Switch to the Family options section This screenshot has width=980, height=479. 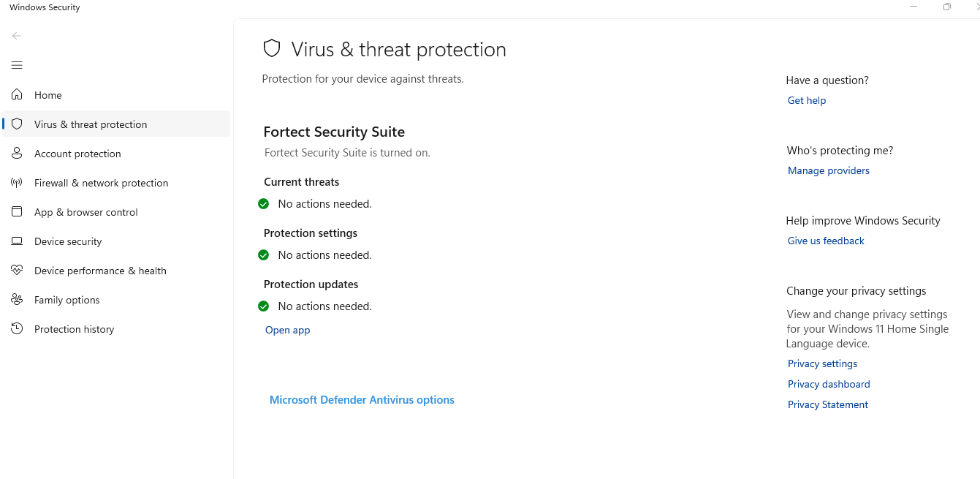click(67, 299)
